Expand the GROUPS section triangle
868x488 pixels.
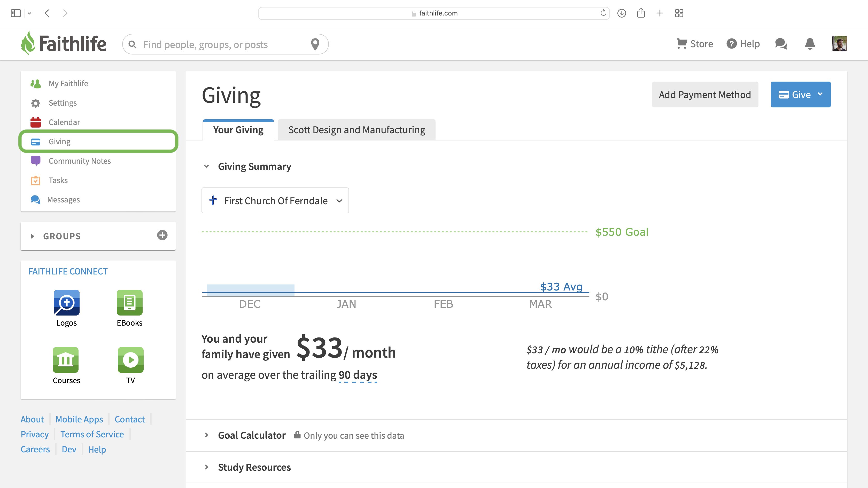(x=32, y=236)
